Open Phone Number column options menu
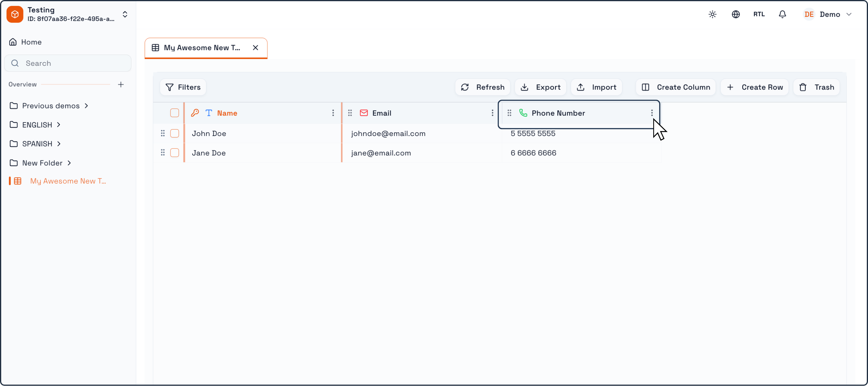This screenshot has height=387, width=868. pyautogui.click(x=652, y=113)
